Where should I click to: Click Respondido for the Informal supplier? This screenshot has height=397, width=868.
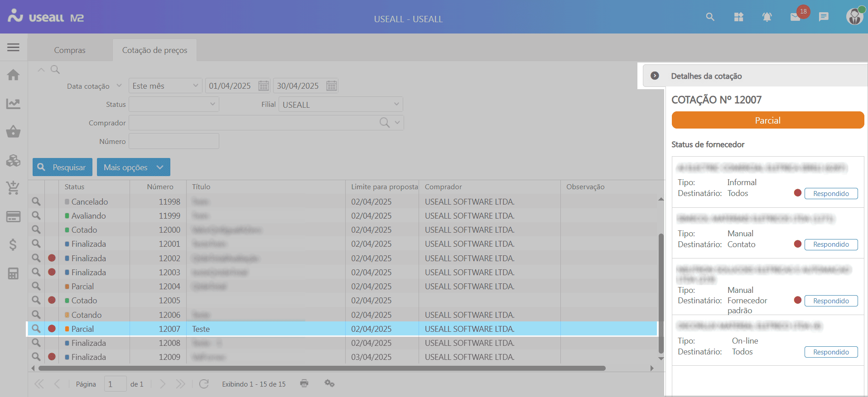831,193
